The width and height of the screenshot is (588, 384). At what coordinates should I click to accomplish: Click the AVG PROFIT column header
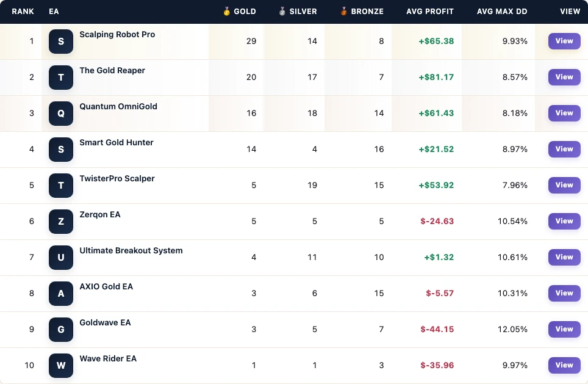(x=430, y=11)
